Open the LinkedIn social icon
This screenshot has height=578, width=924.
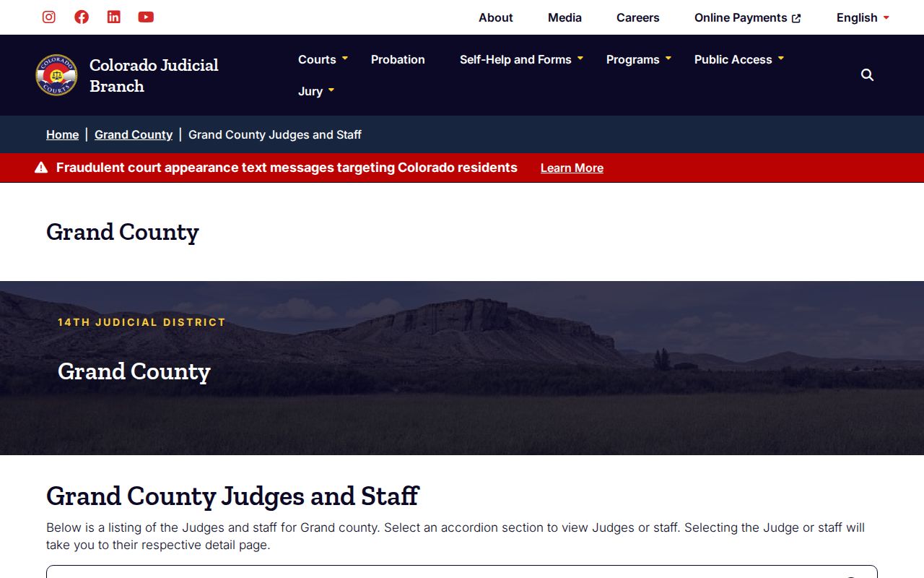(x=114, y=17)
